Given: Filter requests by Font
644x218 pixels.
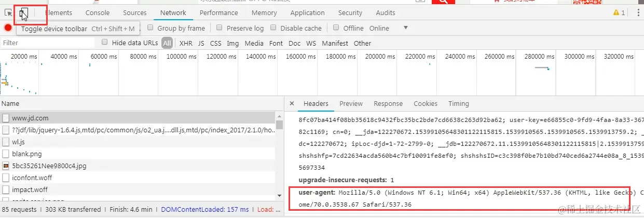Looking at the screenshot, I should [x=276, y=43].
